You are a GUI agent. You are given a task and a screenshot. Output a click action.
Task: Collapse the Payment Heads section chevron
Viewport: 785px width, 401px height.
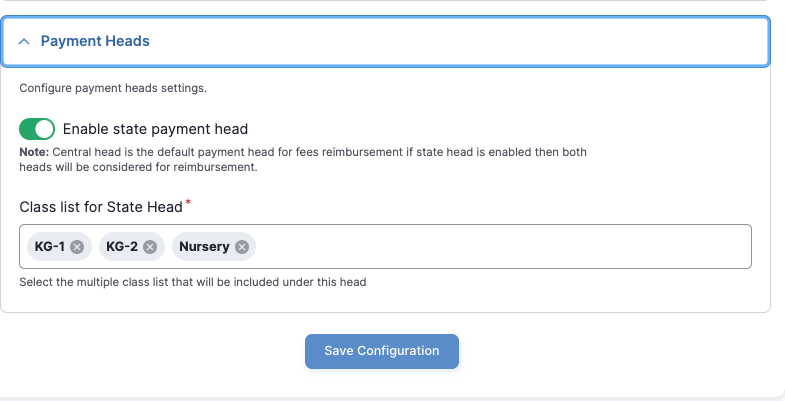tap(25, 42)
